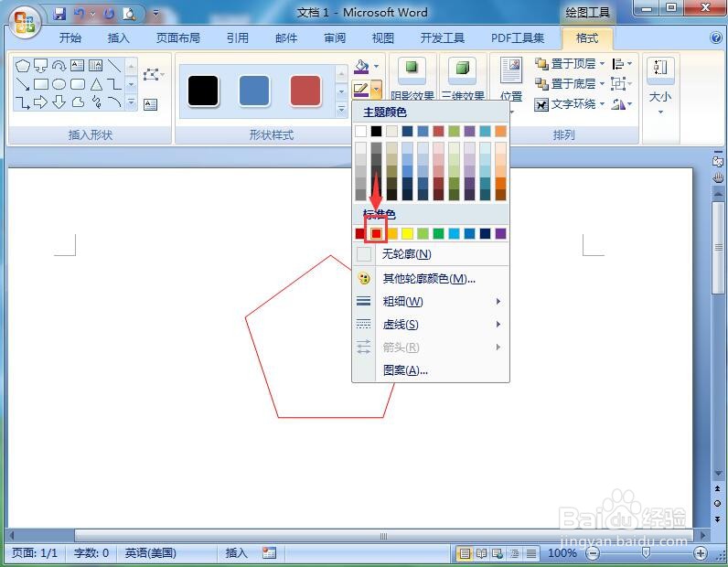Click the shape fill paint bucket
The height and width of the screenshot is (567, 728).
[361, 67]
